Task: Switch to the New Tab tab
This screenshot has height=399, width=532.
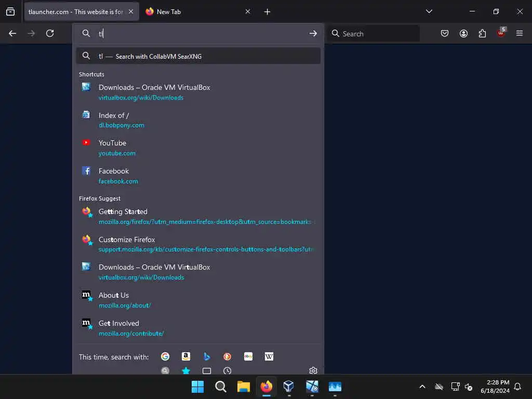Action: (x=198, y=11)
